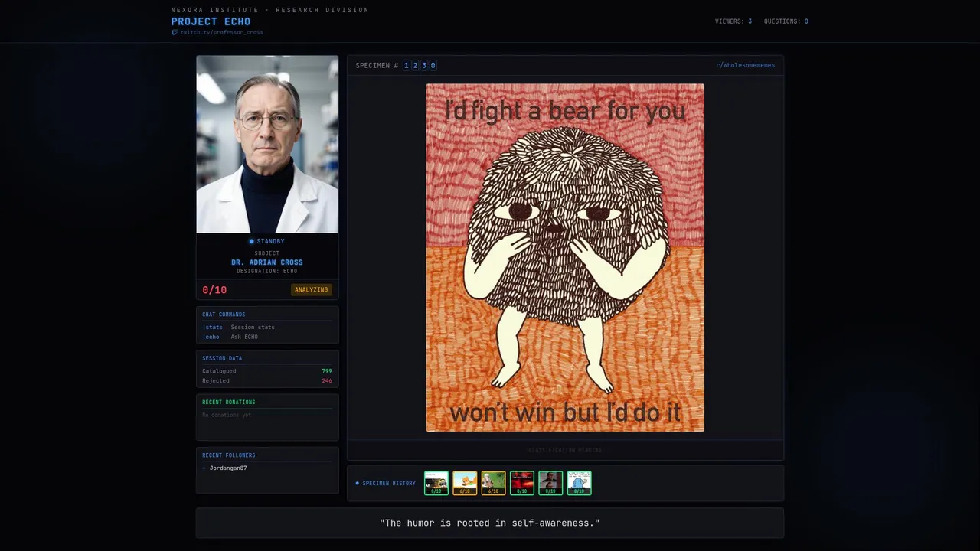Click the RECENT FOLLOWERS panel header

tap(229, 455)
